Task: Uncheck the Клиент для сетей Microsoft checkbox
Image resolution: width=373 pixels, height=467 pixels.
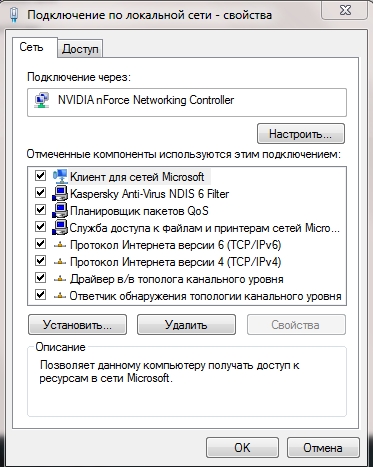Action: pyautogui.click(x=41, y=176)
